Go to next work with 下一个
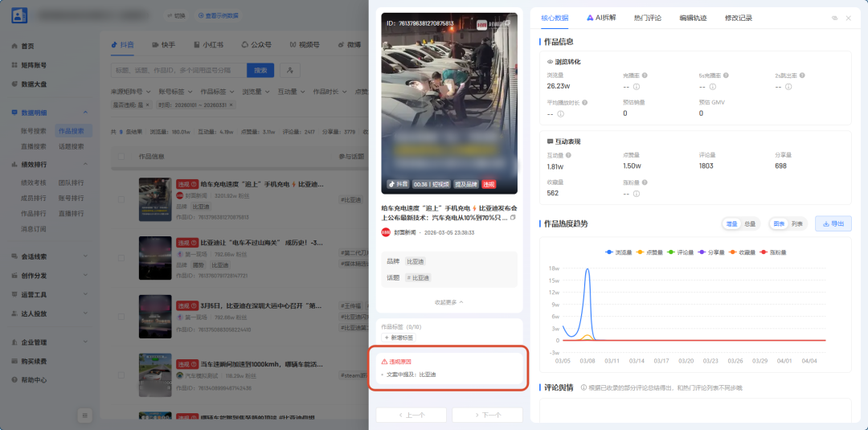Viewport: 868px width, 430px height. coord(487,415)
